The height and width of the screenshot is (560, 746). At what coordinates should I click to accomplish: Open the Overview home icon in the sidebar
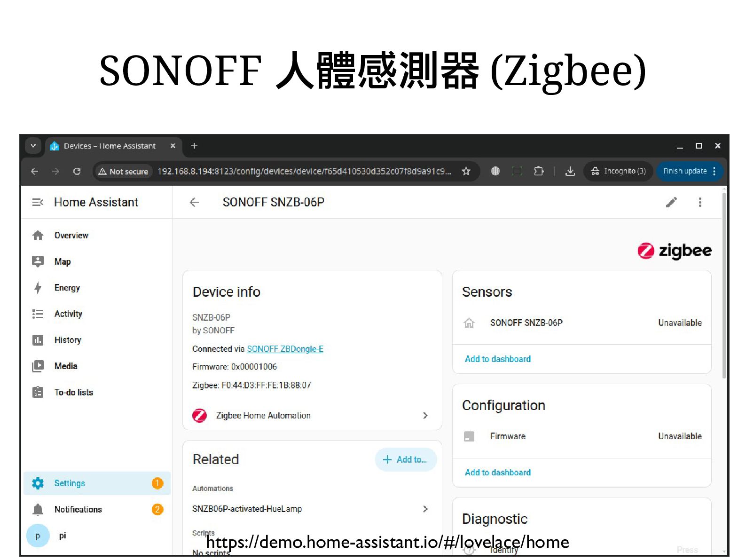point(38,236)
